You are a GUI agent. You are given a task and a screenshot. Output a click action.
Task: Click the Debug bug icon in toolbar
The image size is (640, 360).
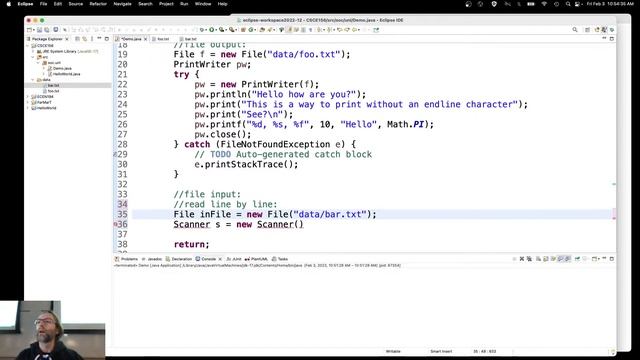[x=202, y=30]
